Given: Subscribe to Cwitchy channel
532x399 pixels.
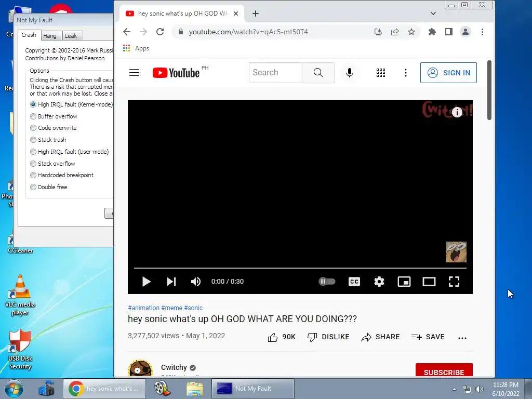Looking at the screenshot, I should (444, 370).
